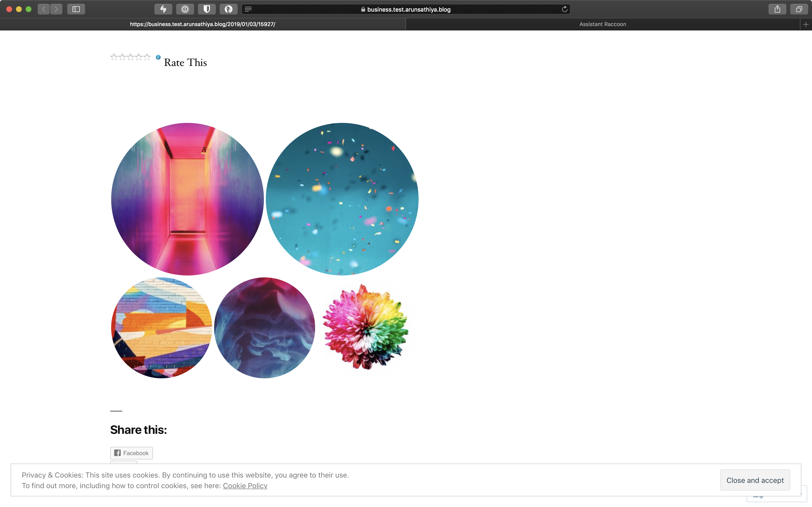
Task: Click the browser back arrow
Action: [43, 9]
